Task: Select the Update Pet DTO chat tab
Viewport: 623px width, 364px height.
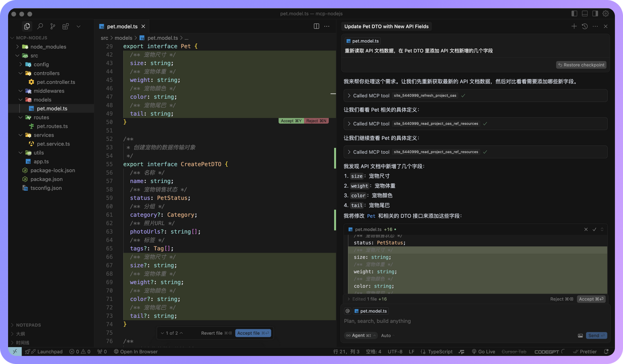Action: 386,26
